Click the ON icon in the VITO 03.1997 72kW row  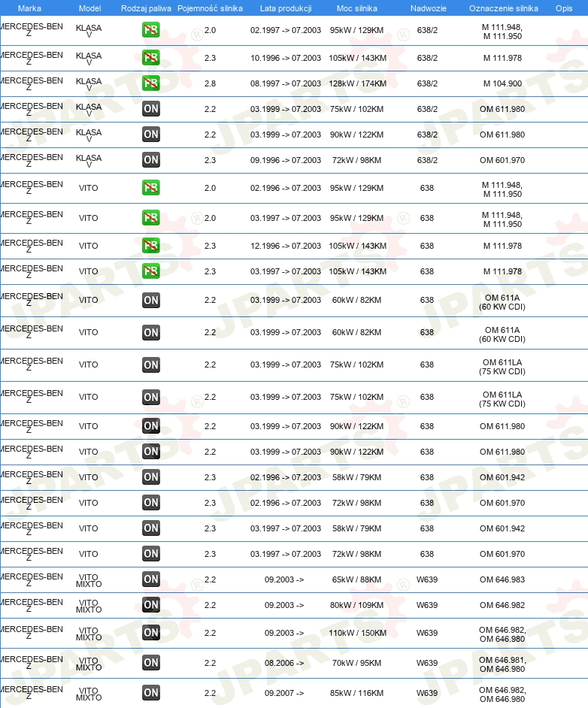(x=151, y=554)
